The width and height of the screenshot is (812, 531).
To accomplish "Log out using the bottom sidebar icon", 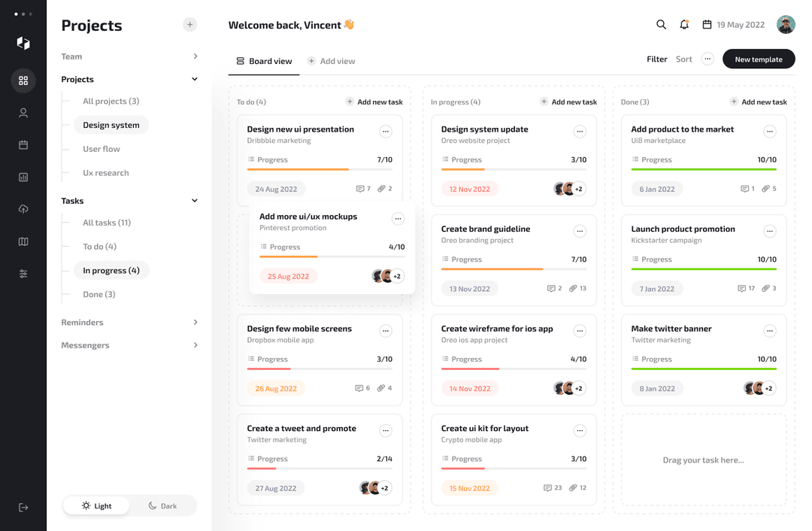I will [23, 508].
